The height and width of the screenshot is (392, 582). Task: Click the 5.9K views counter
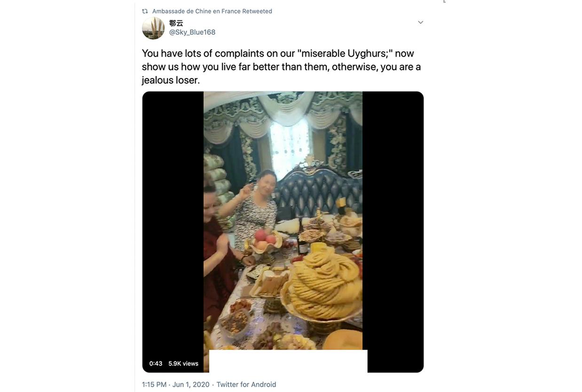(x=183, y=363)
